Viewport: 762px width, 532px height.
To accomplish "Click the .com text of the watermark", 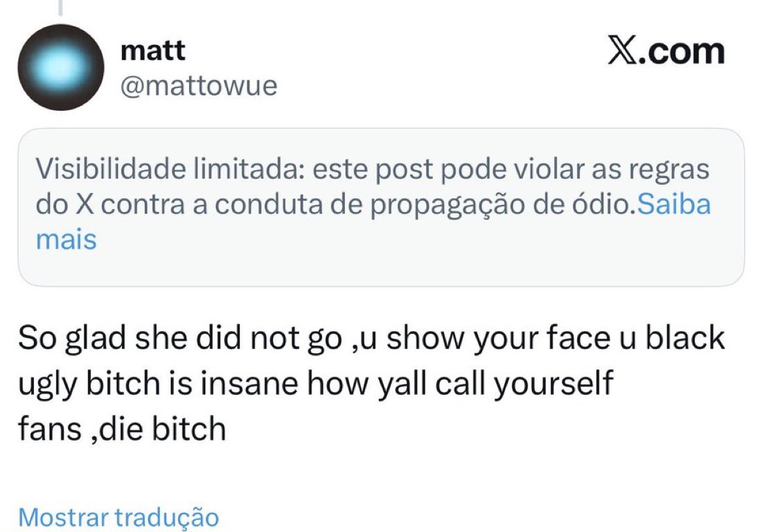I will [x=682, y=51].
